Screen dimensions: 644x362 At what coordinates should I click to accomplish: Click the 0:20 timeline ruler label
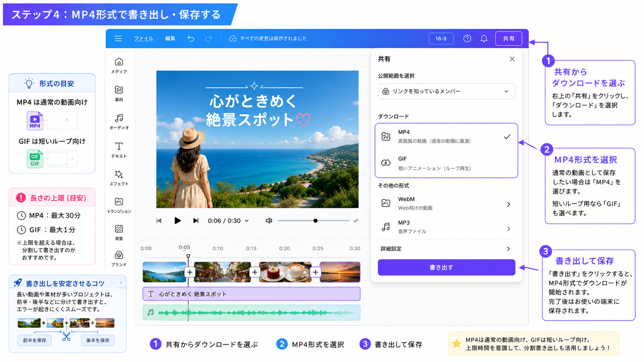pyautogui.click(x=285, y=249)
